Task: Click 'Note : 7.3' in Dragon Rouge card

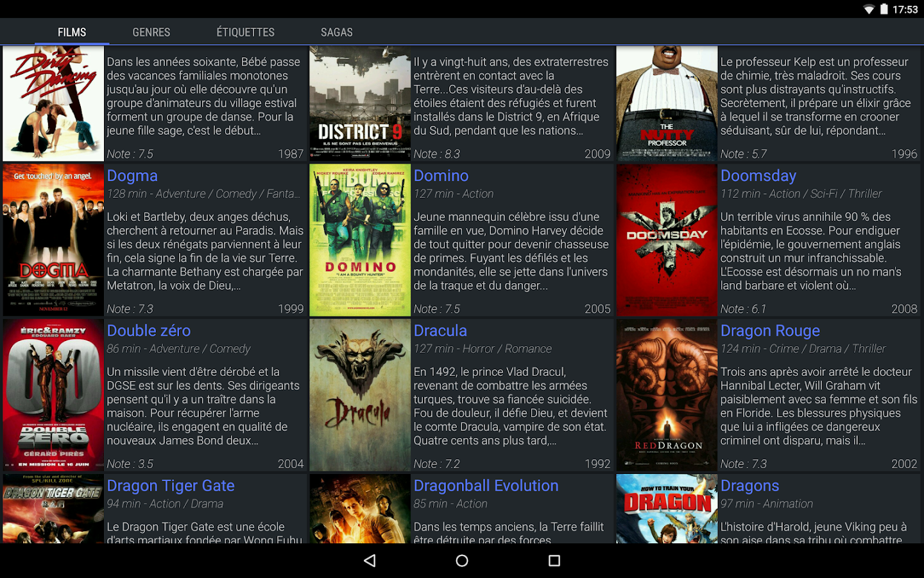Action: pyautogui.click(x=744, y=464)
